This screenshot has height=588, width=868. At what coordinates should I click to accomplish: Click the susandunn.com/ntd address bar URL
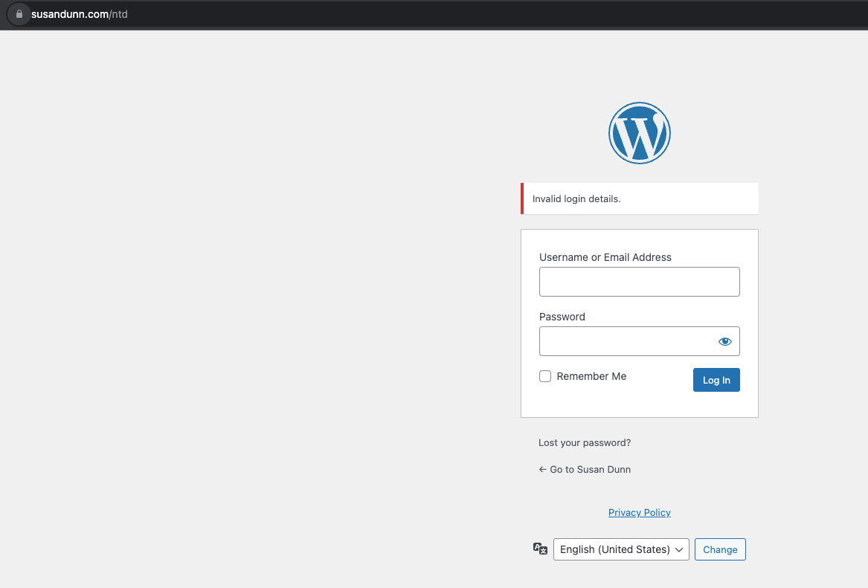[79, 14]
